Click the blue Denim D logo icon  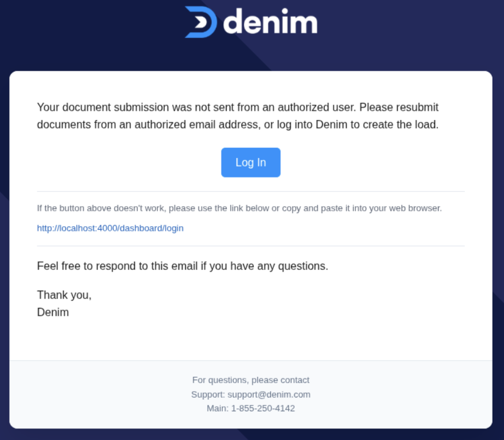[x=201, y=22]
